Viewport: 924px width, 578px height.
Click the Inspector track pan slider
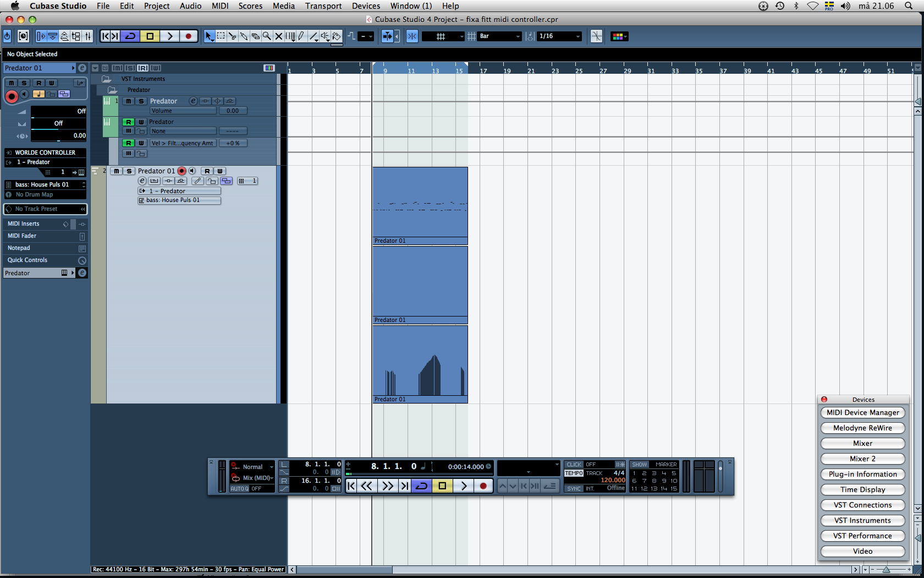[58, 123]
